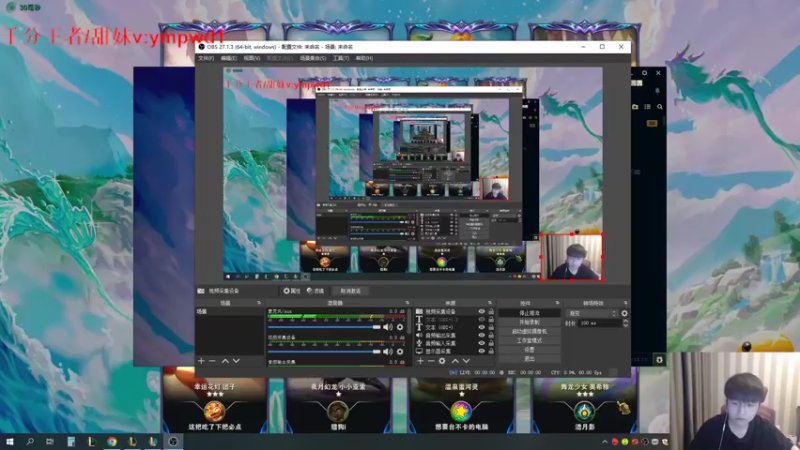Click the 时长 duration stepper arrows
This screenshot has width=800, height=450.
(626, 323)
